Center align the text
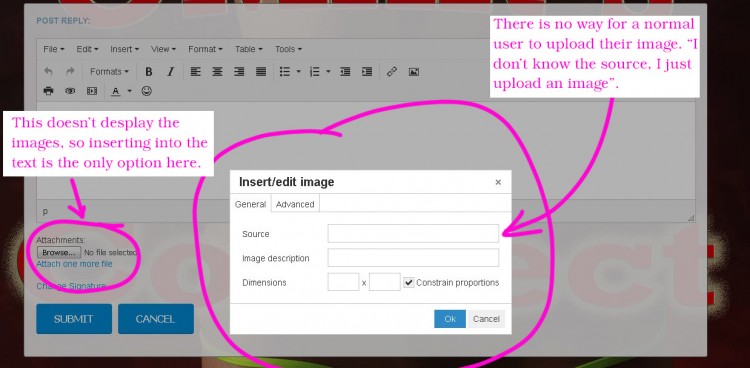Viewport: 750px width, 368px height. (217, 72)
